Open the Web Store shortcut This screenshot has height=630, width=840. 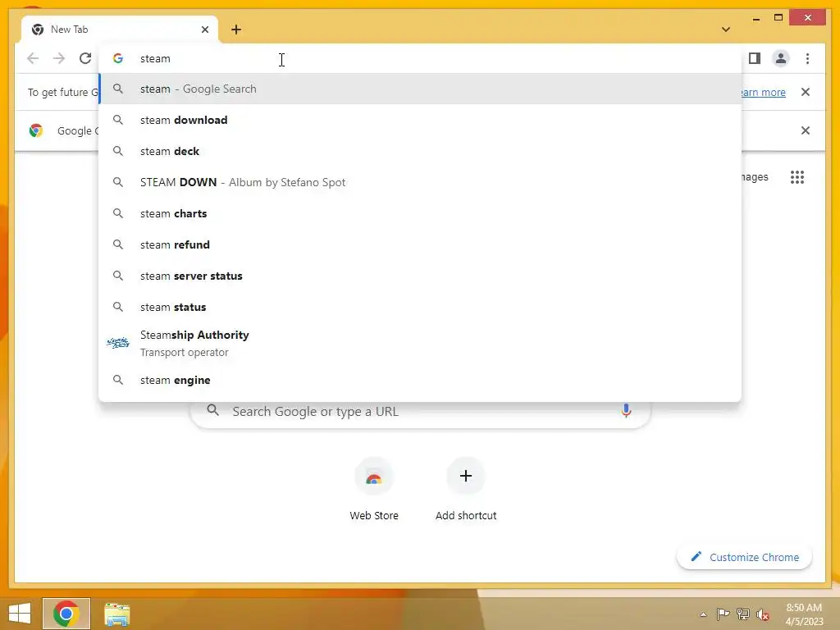coord(374,489)
